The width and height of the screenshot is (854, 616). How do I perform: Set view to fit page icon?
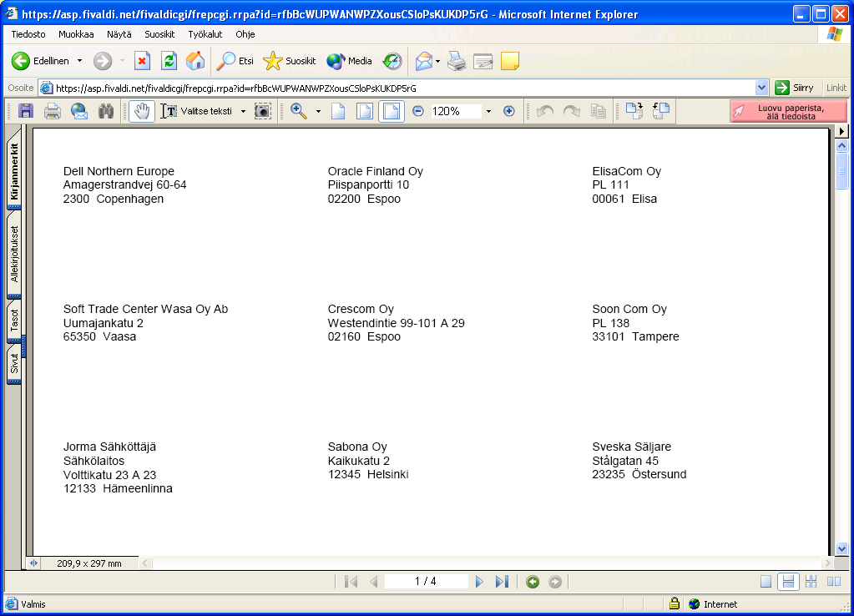point(364,111)
